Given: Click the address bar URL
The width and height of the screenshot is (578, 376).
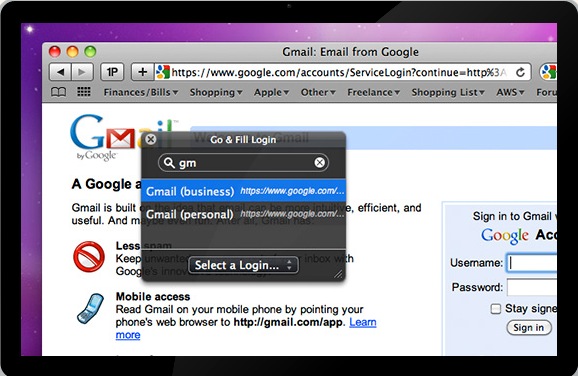Looking at the screenshot, I should 339,72.
